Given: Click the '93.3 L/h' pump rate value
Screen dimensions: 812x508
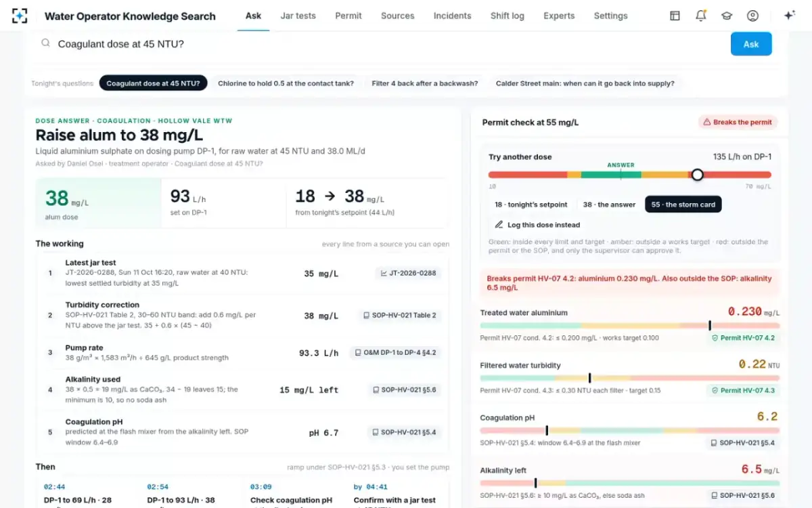Looking at the screenshot, I should click(319, 353).
